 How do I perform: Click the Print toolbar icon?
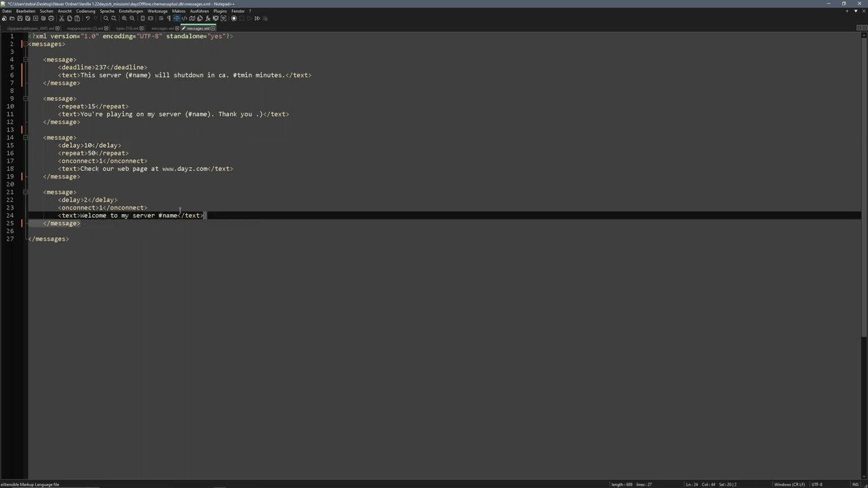coord(51,18)
